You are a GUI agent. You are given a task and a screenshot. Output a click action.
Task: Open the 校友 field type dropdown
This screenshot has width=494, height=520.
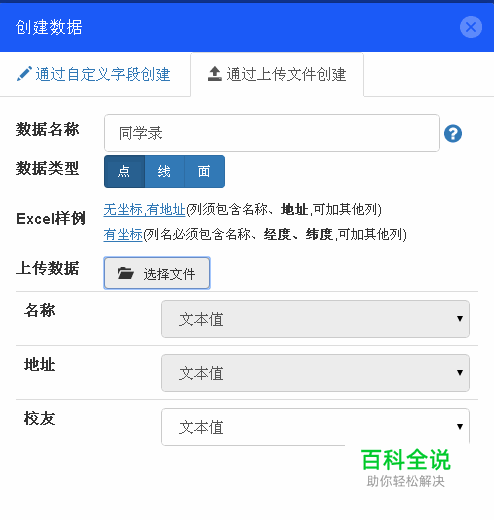pos(315,427)
